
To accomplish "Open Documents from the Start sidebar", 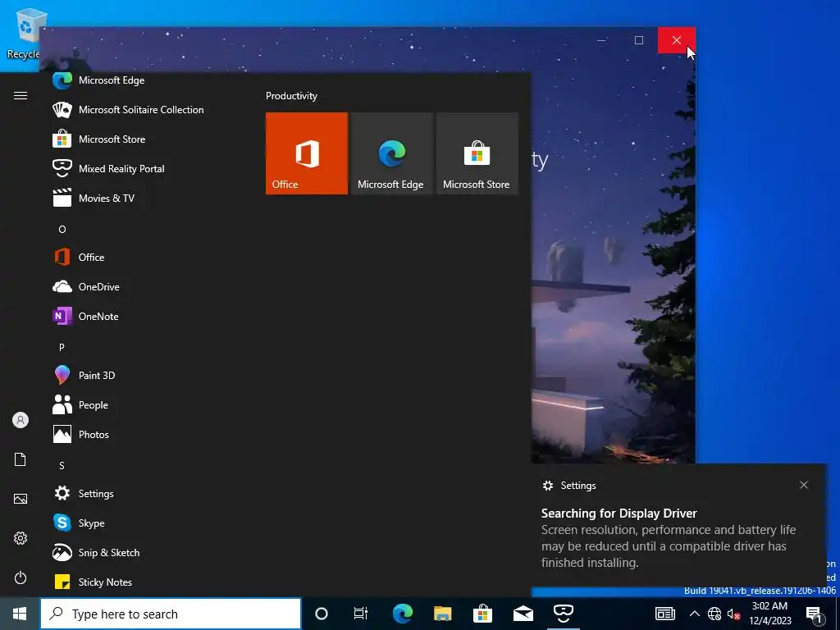I will pos(21,459).
